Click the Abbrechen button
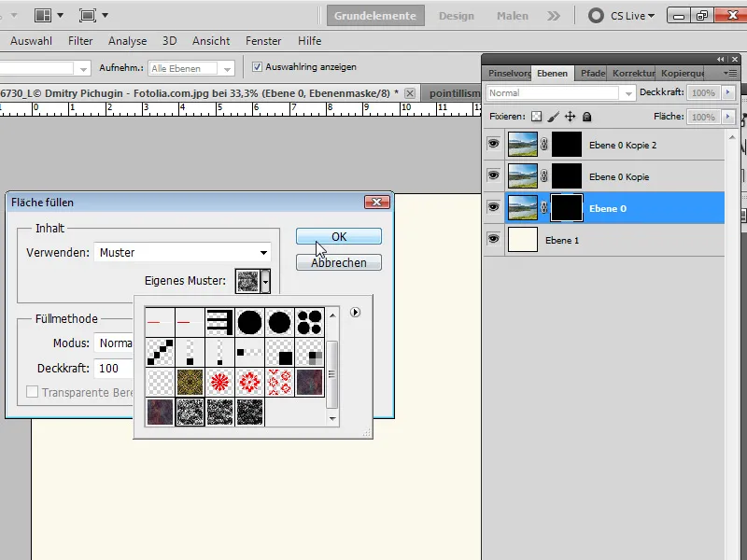This screenshot has height=560, width=747. point(338,262)
